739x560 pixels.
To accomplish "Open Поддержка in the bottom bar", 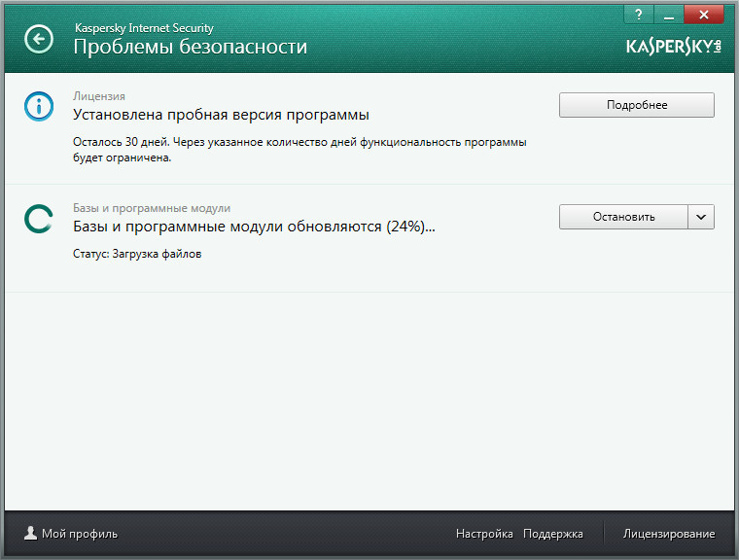I will pos(552,534).
